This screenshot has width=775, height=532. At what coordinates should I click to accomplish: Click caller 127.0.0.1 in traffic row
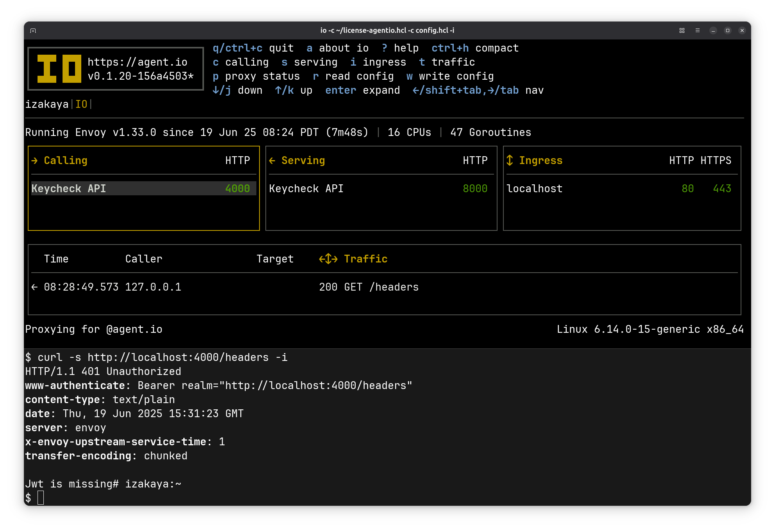153,287
